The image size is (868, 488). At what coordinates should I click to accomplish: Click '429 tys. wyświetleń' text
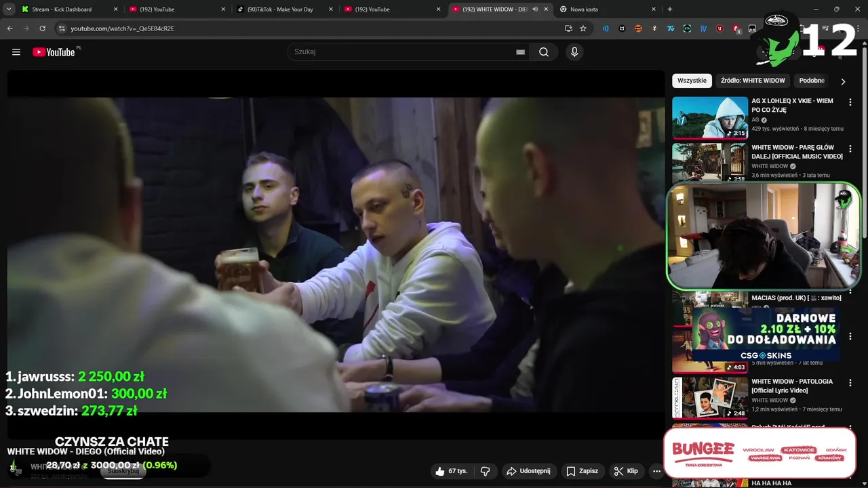[x=774, y=129]
